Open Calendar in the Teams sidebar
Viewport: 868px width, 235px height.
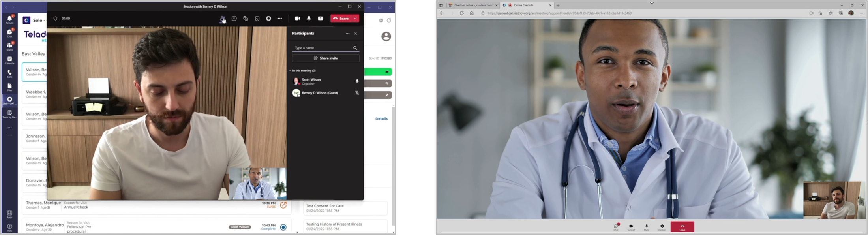pyautogui.click(x=9, y=60)
